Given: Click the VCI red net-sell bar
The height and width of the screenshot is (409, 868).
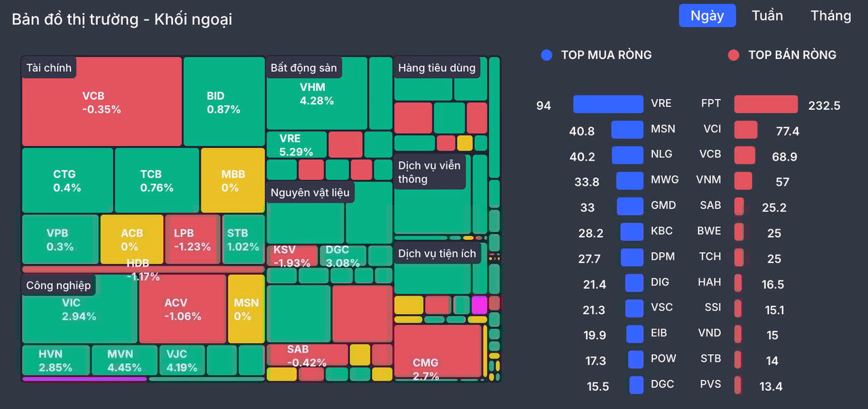Looking at the screenshot, I should pos(745,130).
